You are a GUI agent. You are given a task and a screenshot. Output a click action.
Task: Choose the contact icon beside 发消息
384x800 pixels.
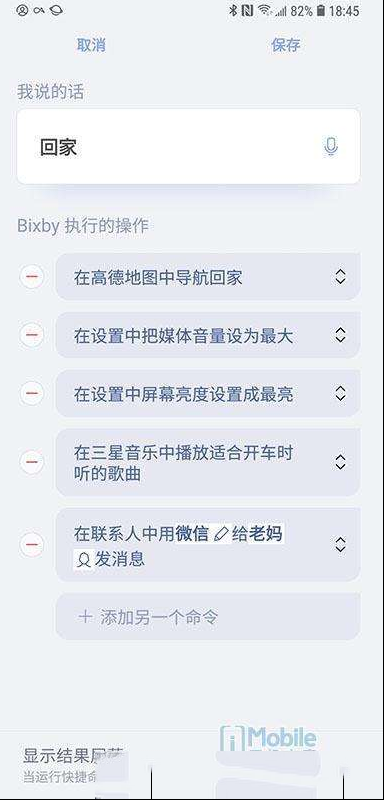click(83, 560)
